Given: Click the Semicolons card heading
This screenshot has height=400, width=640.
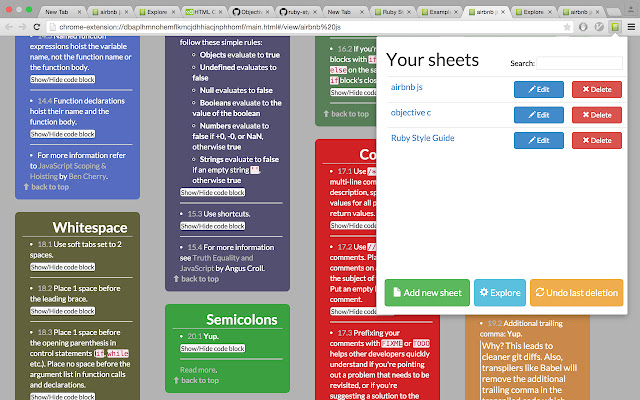Looking at the screenshot, I should coord(242,320).
